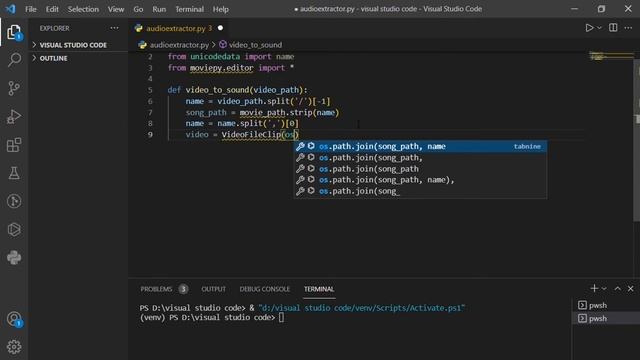Open the run options dropdown arrow
Viewport: 640px width, 360px height.
tap(599, 28)
